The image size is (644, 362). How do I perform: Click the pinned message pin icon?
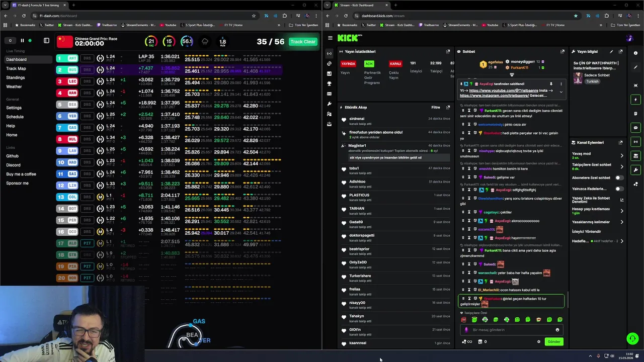[551, 84]
